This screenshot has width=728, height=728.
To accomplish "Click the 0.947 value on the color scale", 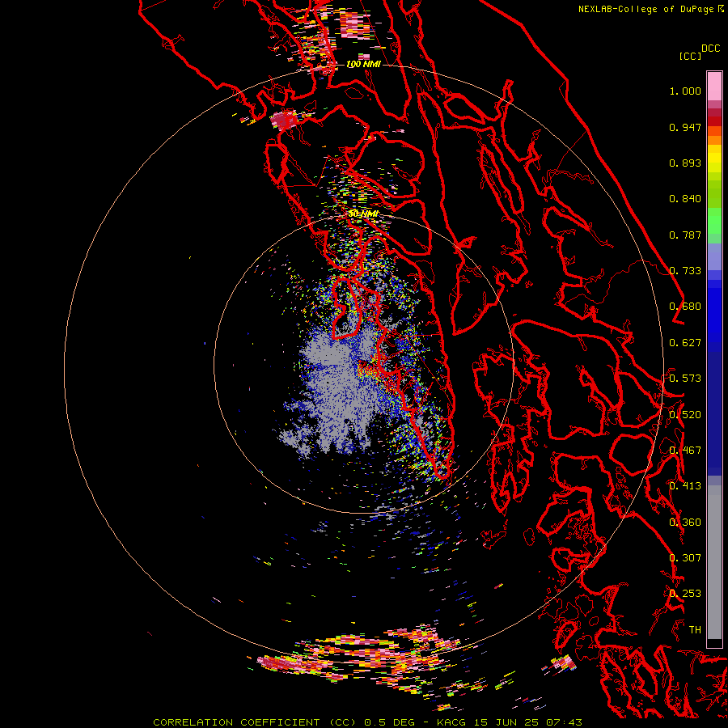I will click(x=685, y=127).
